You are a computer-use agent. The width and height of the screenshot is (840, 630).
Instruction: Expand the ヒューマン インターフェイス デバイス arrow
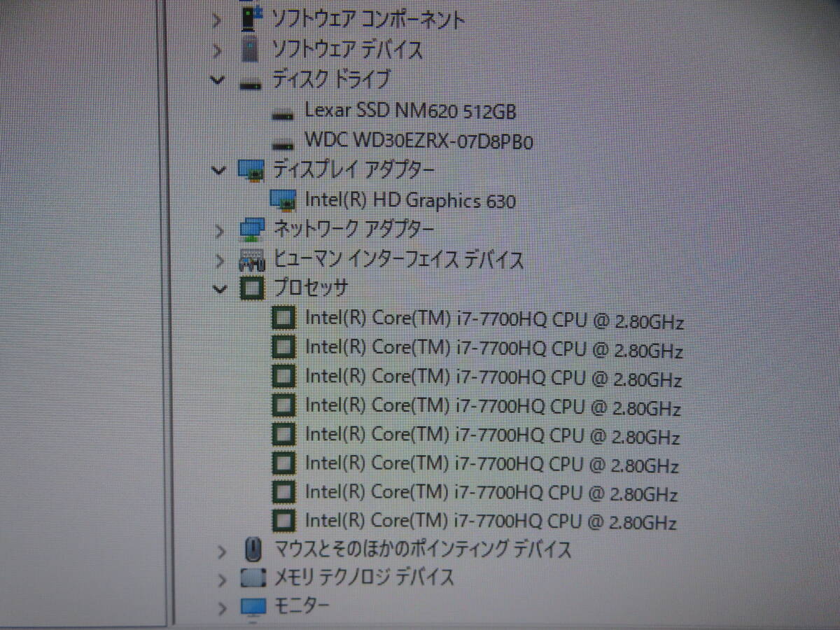(221, 261)
